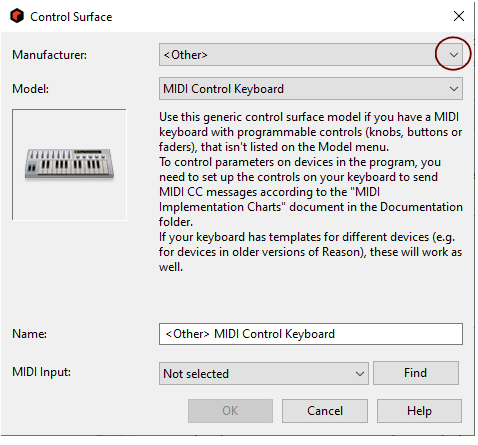
Task: Click the Name label
Action: pos(29,334)
